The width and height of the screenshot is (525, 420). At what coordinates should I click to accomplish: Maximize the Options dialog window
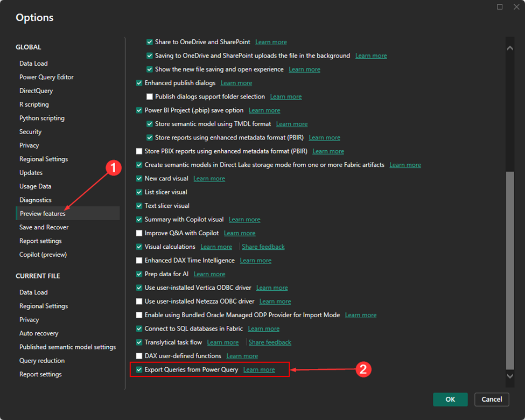tap(500, 6)
